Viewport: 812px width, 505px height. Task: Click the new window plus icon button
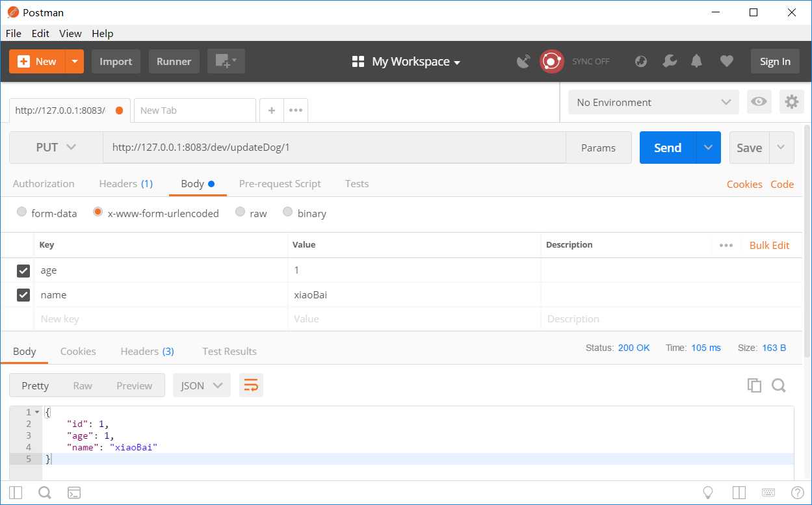point(226,61)
